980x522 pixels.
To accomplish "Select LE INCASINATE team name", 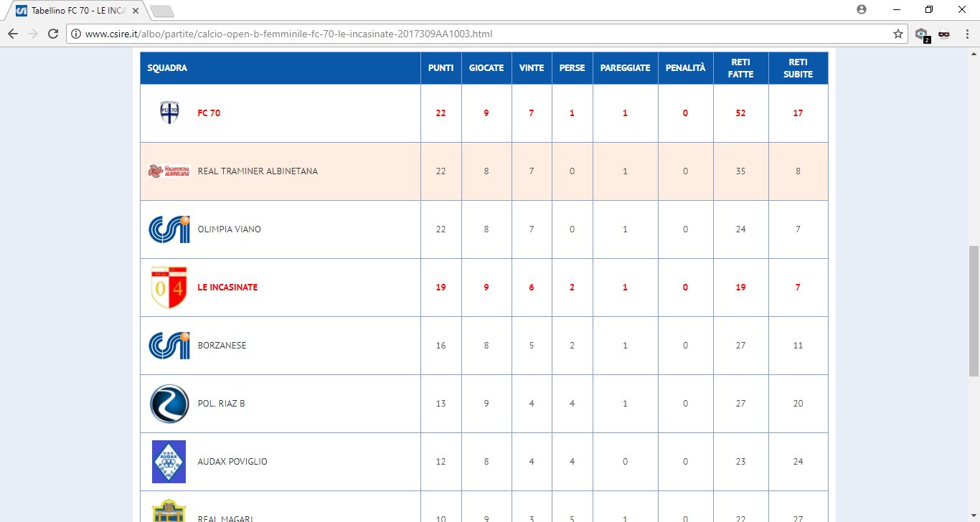I will (x=227, y=288).
